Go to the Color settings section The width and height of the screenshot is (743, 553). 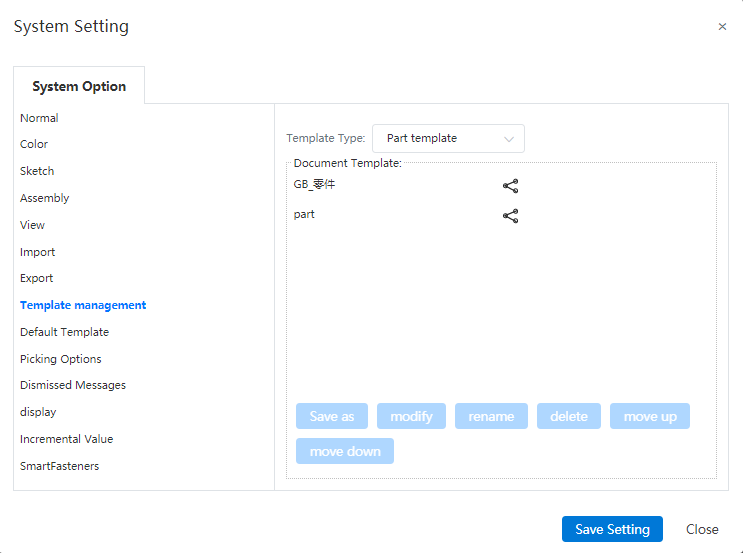pos(34,144)
